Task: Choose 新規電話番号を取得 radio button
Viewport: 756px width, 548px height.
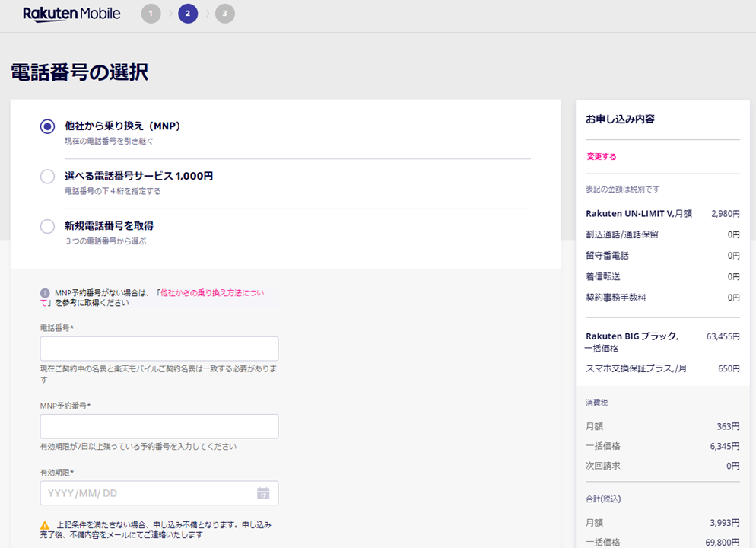Action: 47,226
